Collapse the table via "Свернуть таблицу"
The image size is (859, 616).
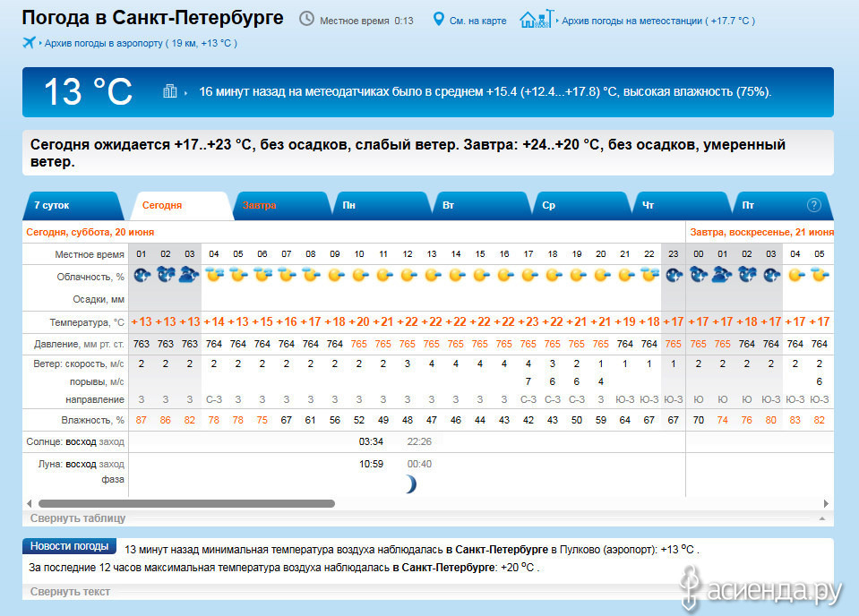pos(78,518)
